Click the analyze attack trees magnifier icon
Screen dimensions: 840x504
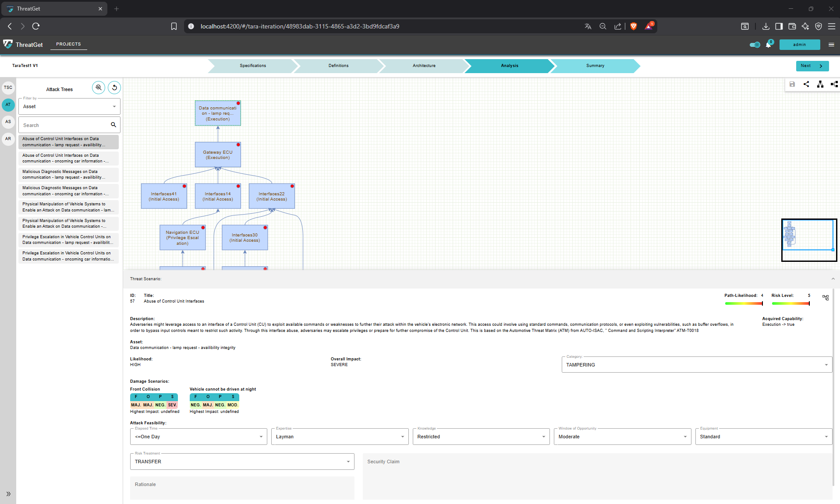[99, 88]
